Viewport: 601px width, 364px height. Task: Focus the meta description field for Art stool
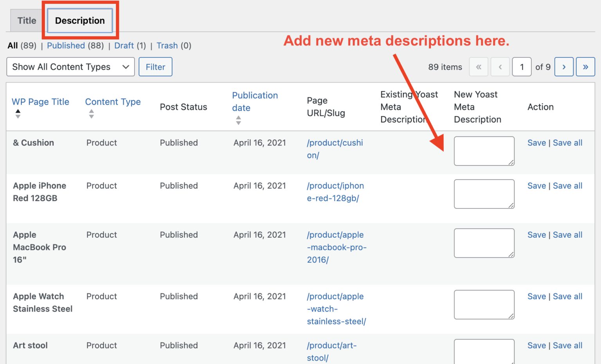(484, 351)
